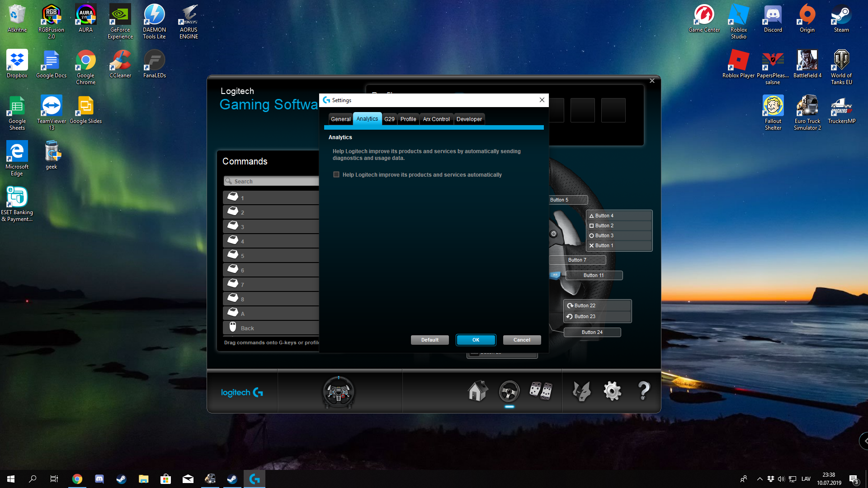This screenshot has width=868, height=488.
Task: Switch to the General tab
Action: 340,119
